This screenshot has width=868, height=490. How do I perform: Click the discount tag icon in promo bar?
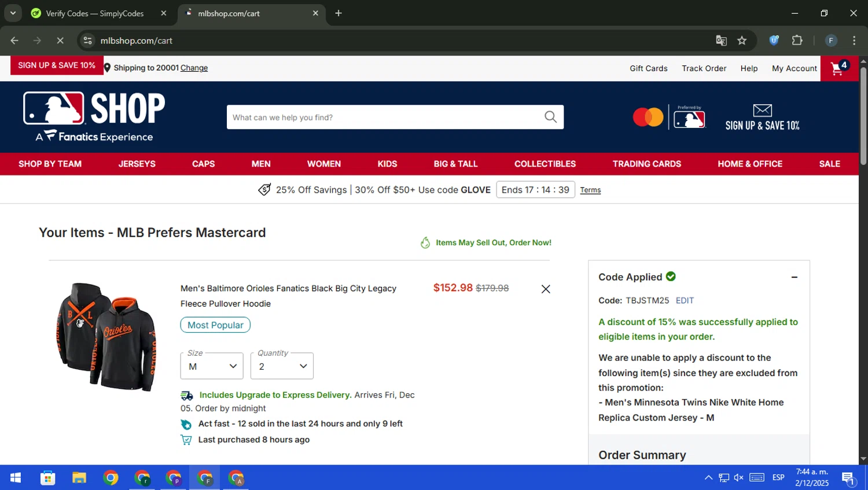click(x=264, y=190)
